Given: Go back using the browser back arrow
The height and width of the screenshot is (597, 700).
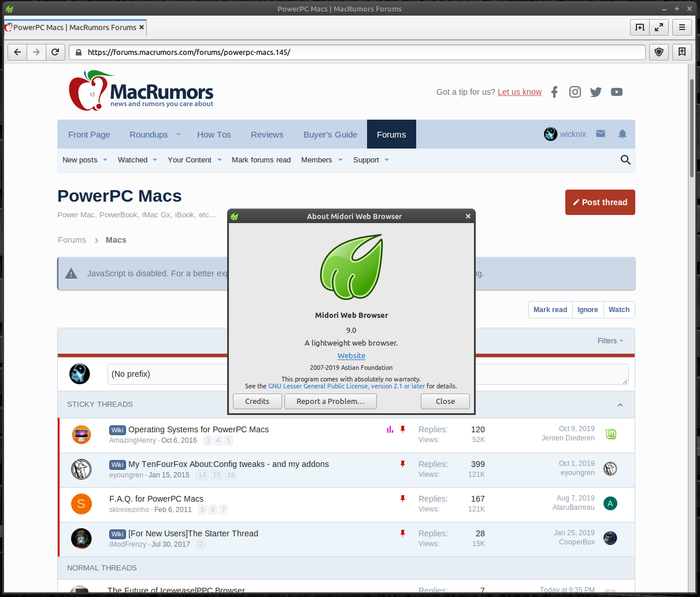Looking at the screenshot, I should (x=17, y=52).
